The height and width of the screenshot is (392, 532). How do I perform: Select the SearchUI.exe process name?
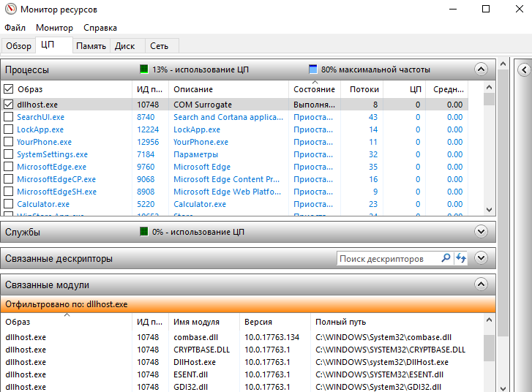pos(41,117)
